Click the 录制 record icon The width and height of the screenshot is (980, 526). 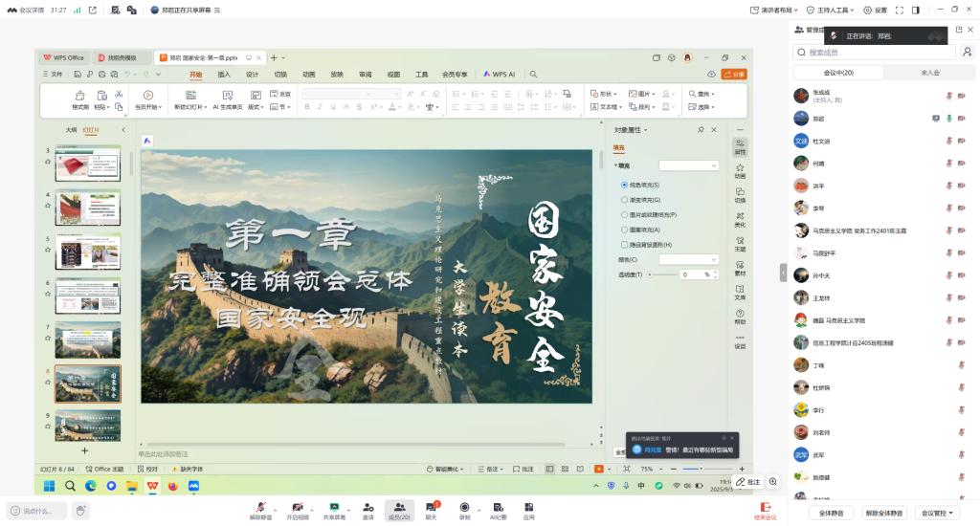coord(464,507)
